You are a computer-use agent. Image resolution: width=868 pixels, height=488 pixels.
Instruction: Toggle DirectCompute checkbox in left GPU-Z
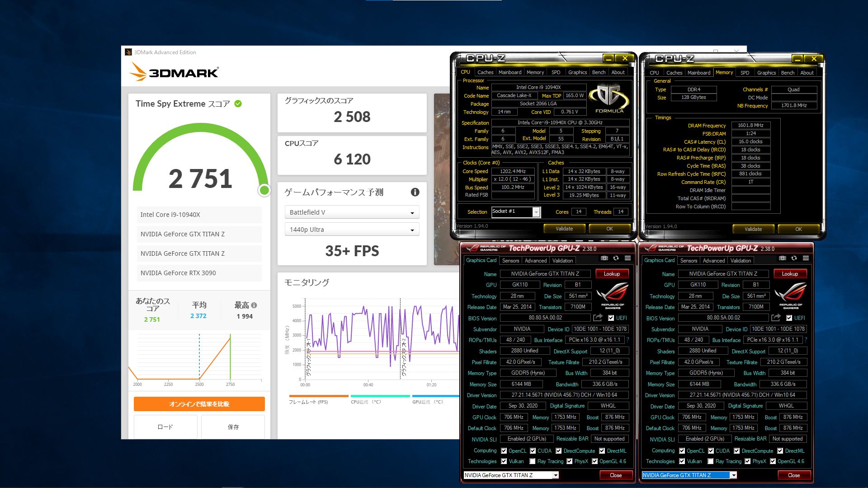pos(559,451)
